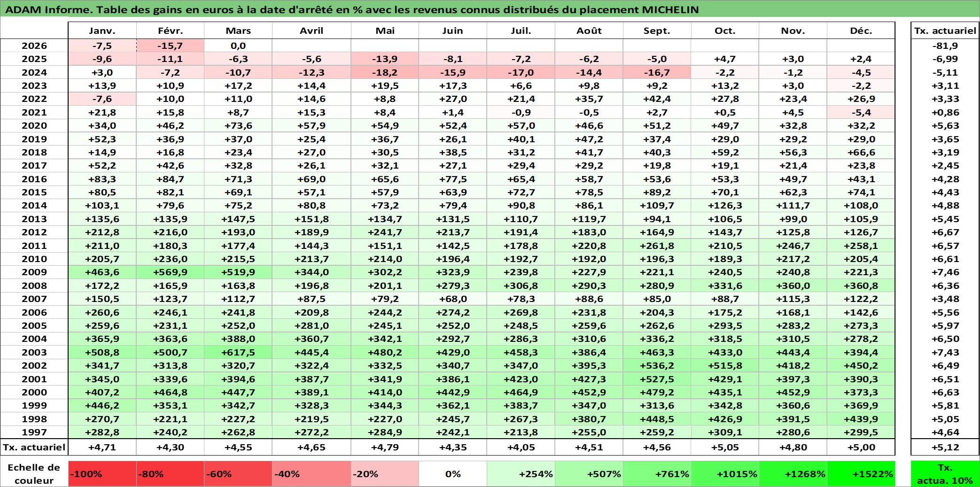
Task: Click the +360,8 cell in 2008 row
Action: (x=861, y=286)
